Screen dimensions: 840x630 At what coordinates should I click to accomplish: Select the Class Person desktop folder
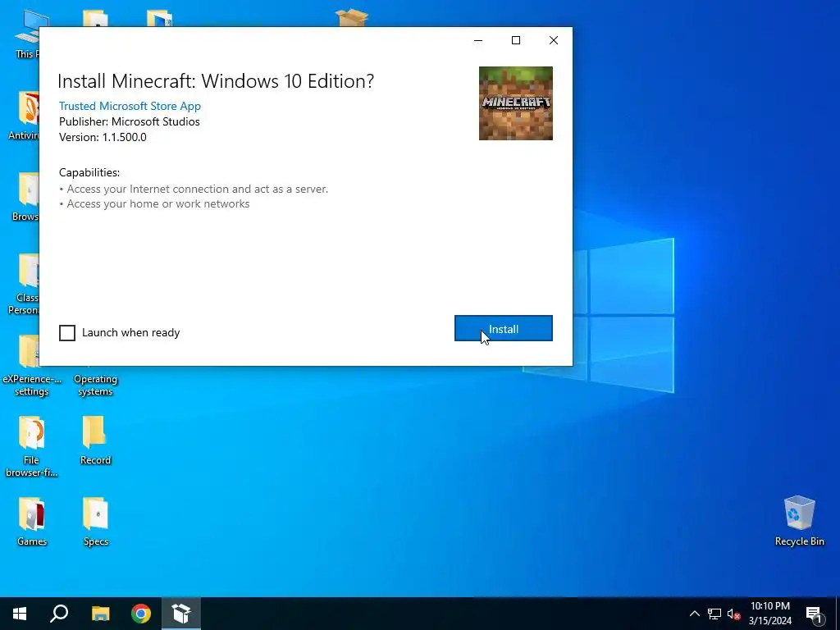click(23, 284)
